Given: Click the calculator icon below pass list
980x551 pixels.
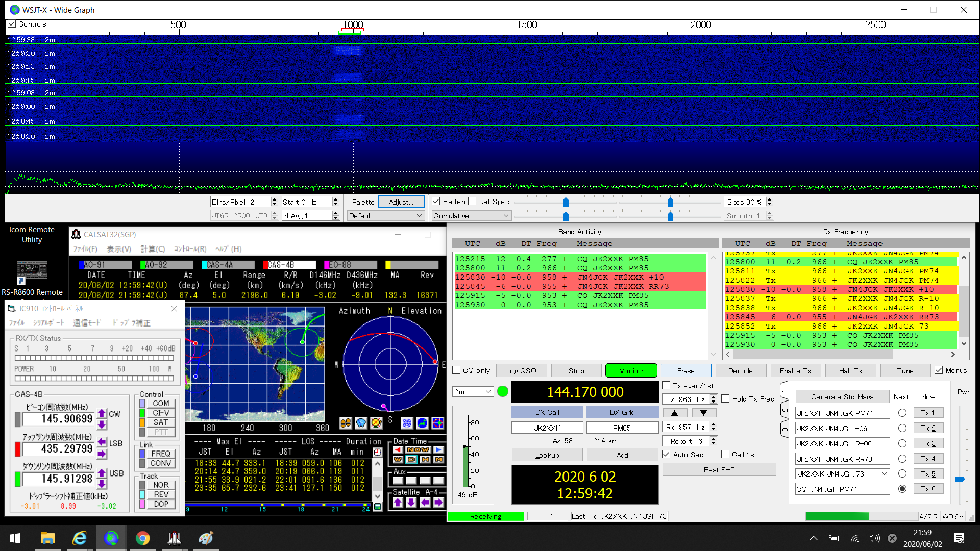Looking at the screenshot, I should pos(378,507).
